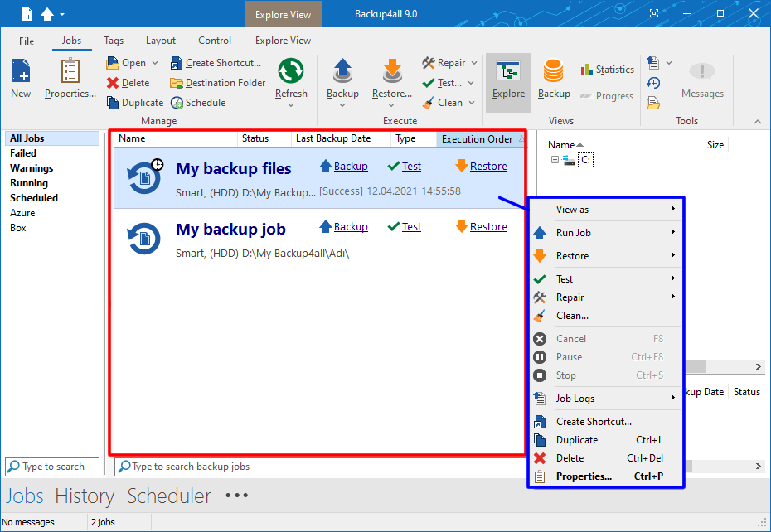Choose Create Shortcut... in context menu
This screenshot has width=771, height=532.
point(606,421)
